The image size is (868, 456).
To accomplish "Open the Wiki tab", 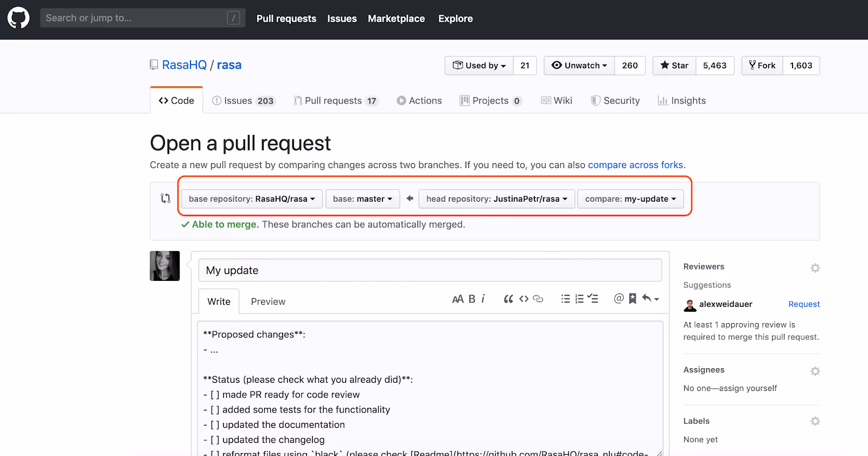I will point(557,101).
